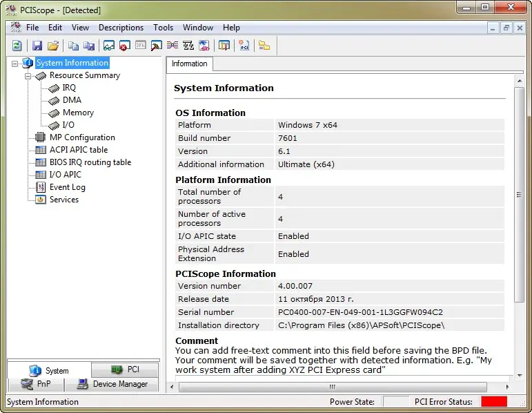Click the window with red X icon
Viewport: 532px width, 413px height.
coord(125,46)
